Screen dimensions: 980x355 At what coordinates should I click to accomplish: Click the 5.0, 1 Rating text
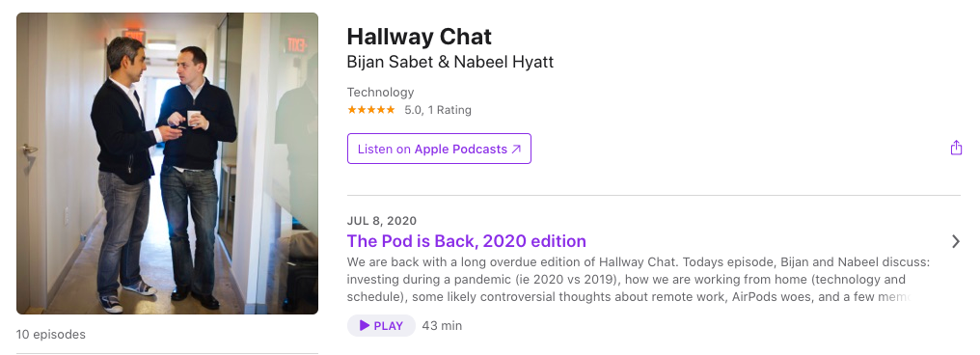click(x=438, y=110)
